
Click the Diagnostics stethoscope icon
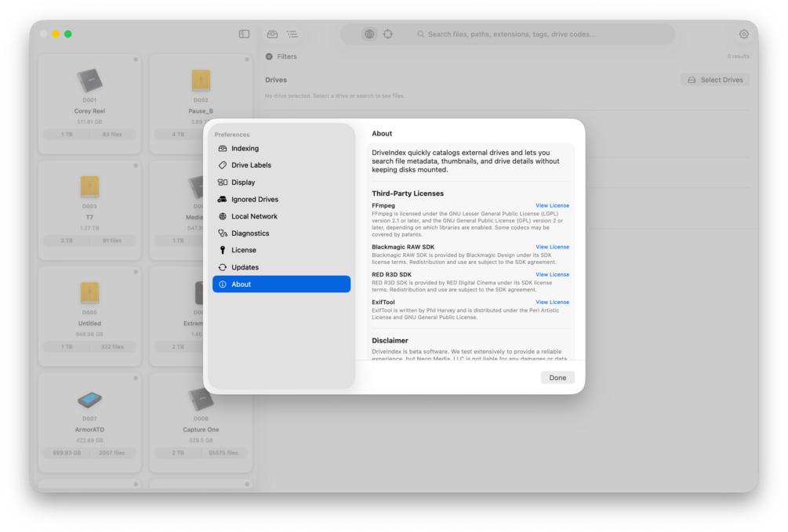point(222,233)
